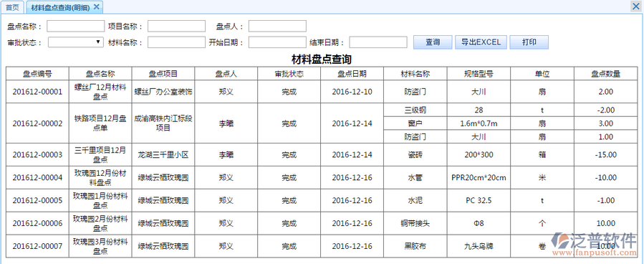The image size is (644, 264).
Task: Click the 盘点编号 column header
Action: 37,74
